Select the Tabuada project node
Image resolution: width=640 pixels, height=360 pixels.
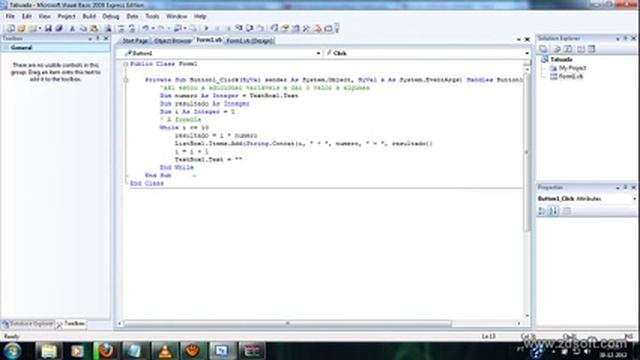pos(561,60)
